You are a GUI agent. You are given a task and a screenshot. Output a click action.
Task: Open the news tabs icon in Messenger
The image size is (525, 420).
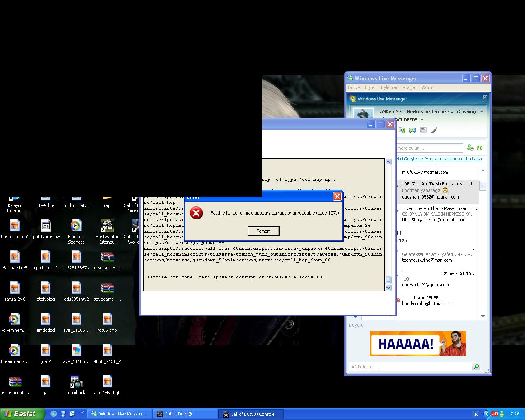(x=423, y=130)
